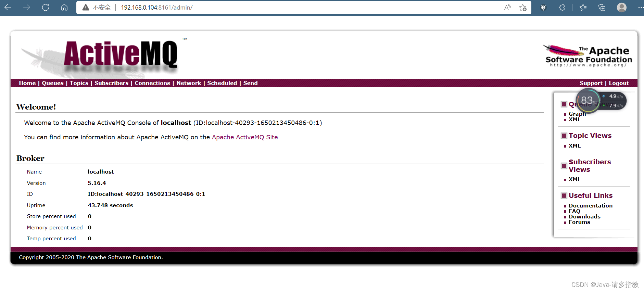Open the Forums link
The width and height of the screenshot is (644, 291).
(579, 222)
